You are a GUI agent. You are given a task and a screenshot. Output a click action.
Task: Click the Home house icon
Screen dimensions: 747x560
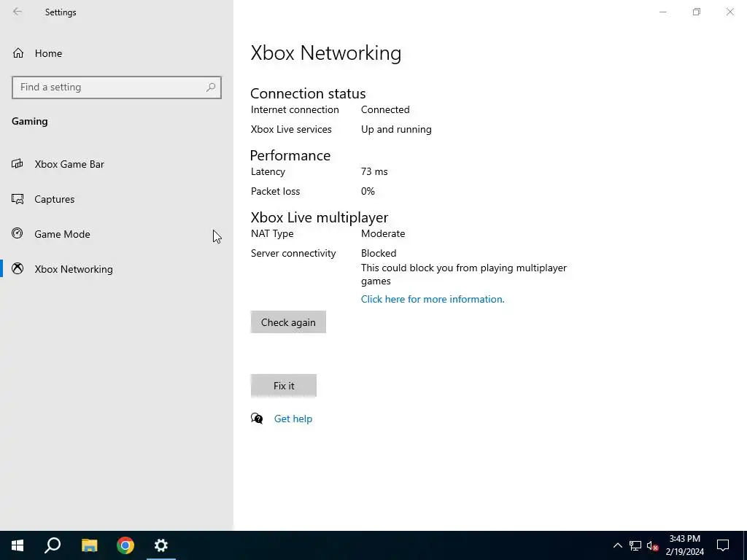[x=18, y=53]
